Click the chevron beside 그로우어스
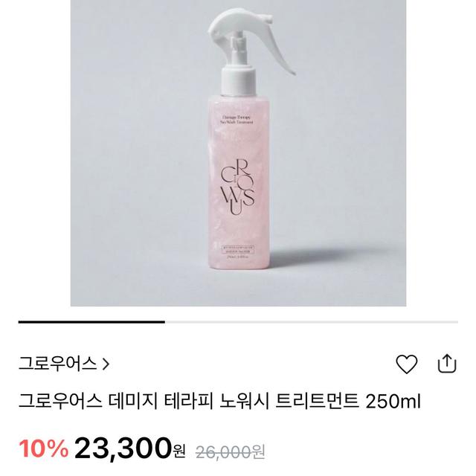This screenshot has height=476, width=476. [106, 364]
